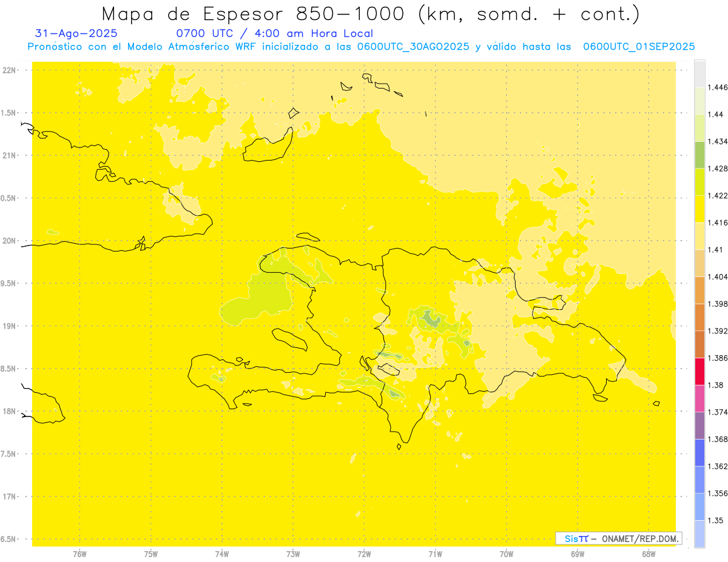Click the '72W' longitude label
The image size is (728, 562).
pos(365,554)
